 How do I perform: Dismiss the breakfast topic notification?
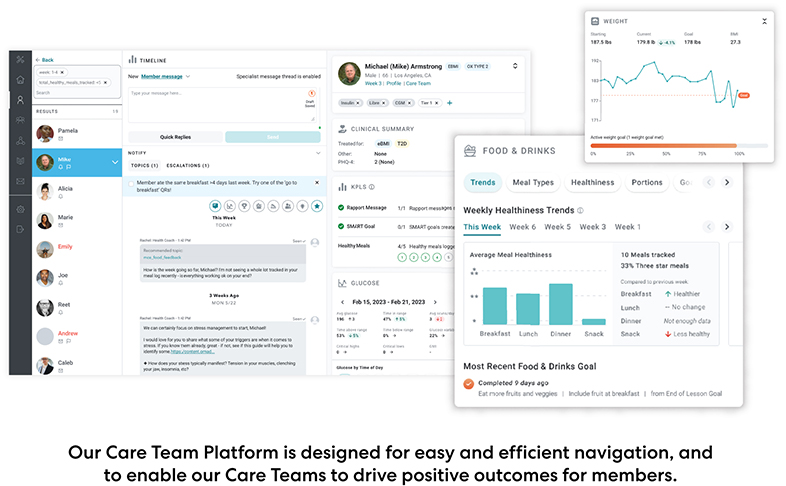tap(318, 183)
